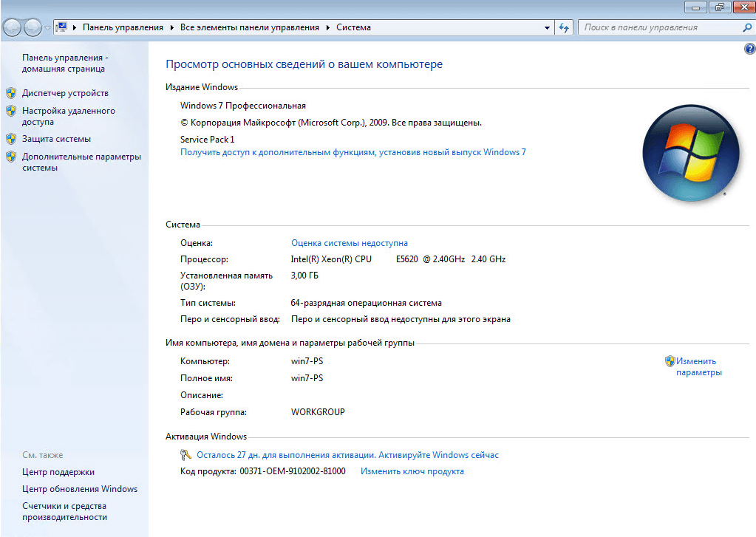Click the refresh icon beside the address bar
Image resolution: width=756 pixels, height=537 pixels.
click(565, 27)
